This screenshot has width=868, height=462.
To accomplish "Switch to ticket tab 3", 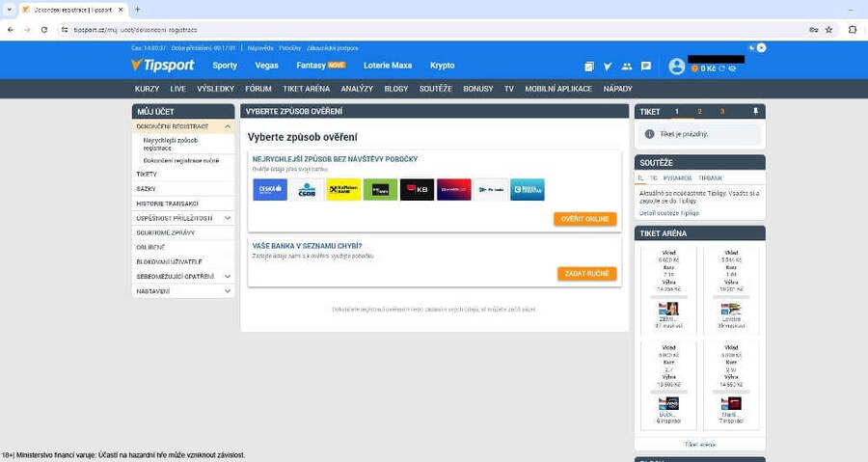I will click(721, 111).
